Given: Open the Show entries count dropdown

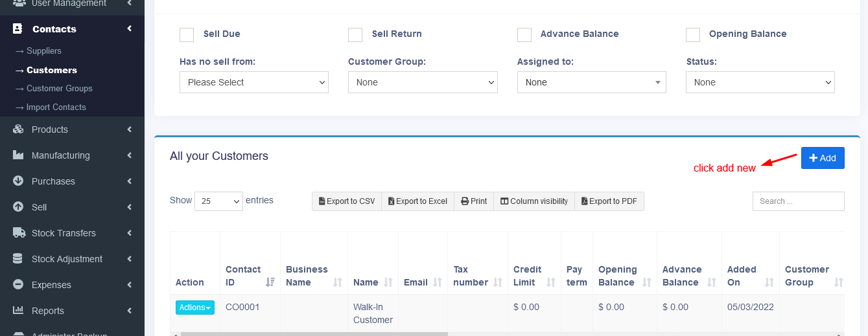Looking at the screenshot, I should click(218, 201).
